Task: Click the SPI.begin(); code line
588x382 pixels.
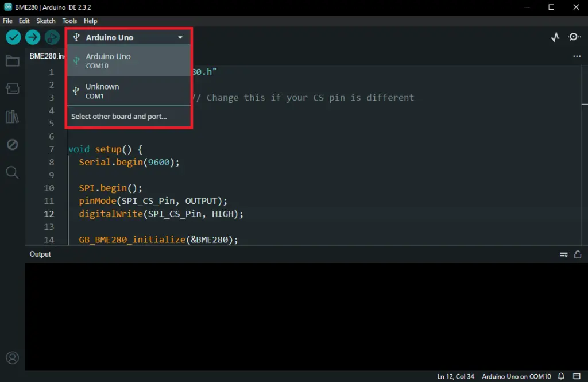Action: [x=111, y=188]
